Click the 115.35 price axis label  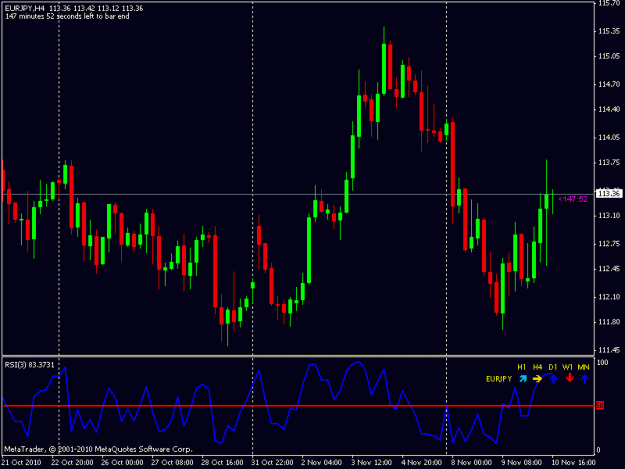pos(609,31)
